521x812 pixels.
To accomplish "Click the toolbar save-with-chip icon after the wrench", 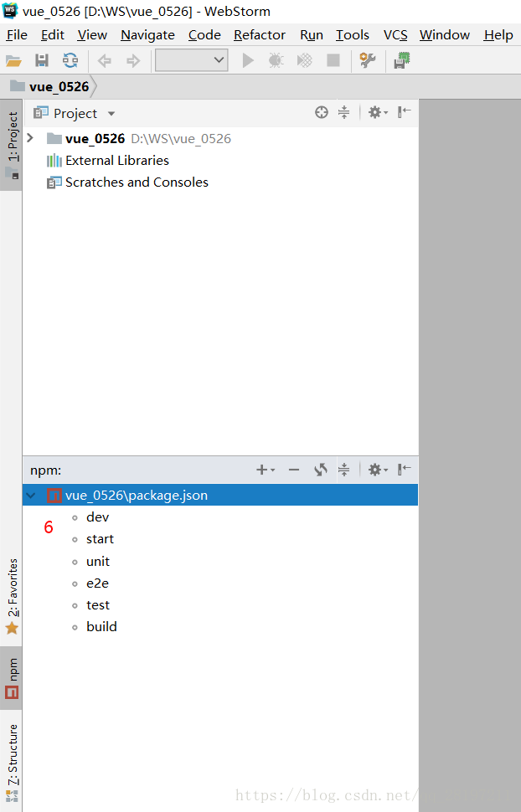I will 402,60.
